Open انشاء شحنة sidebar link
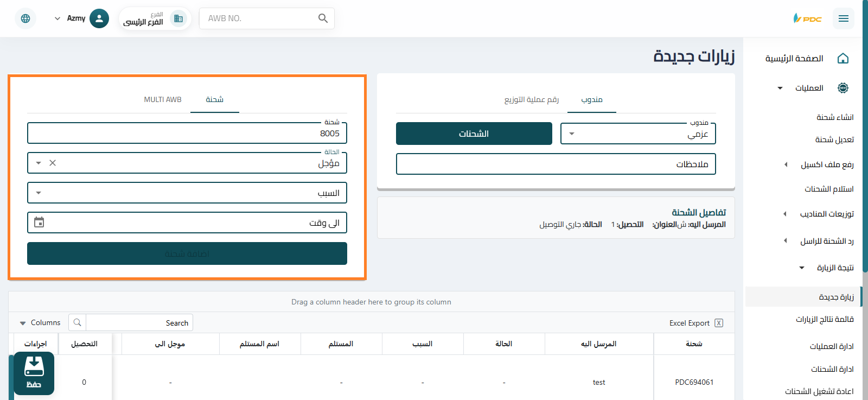The image size is (868, 400). (834, 117)
